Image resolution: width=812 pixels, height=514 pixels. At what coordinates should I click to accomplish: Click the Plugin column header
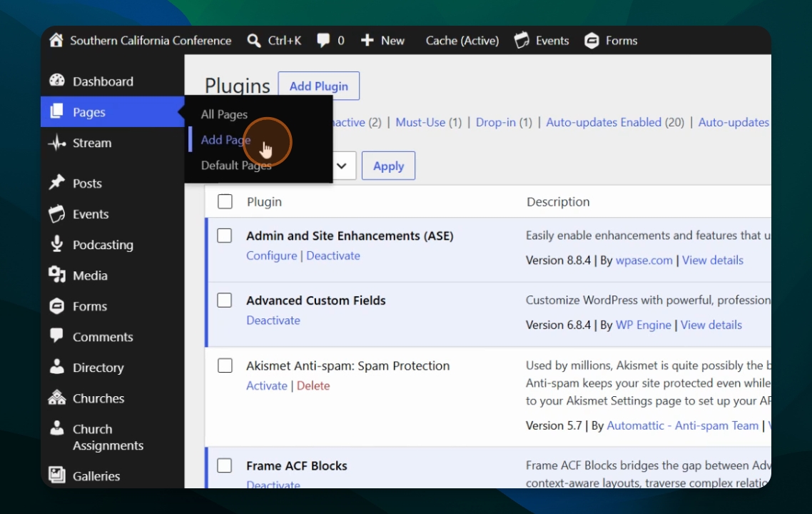pyautogui.click(x=264, y=202)
